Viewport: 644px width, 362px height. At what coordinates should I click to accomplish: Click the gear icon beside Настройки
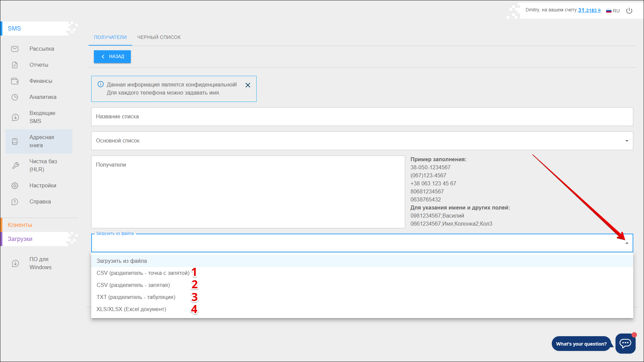click(x=15, y=186)
